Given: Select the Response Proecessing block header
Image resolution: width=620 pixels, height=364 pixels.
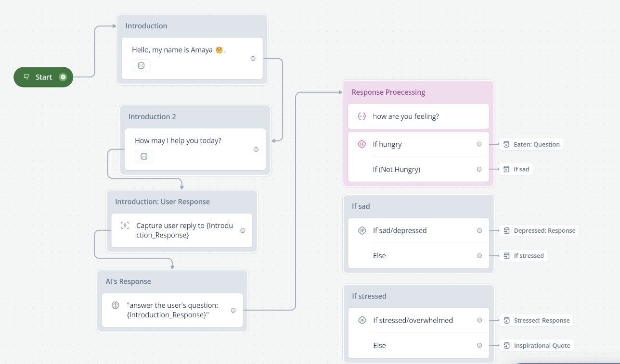Looking at the screenshot, I should point(388,92).
